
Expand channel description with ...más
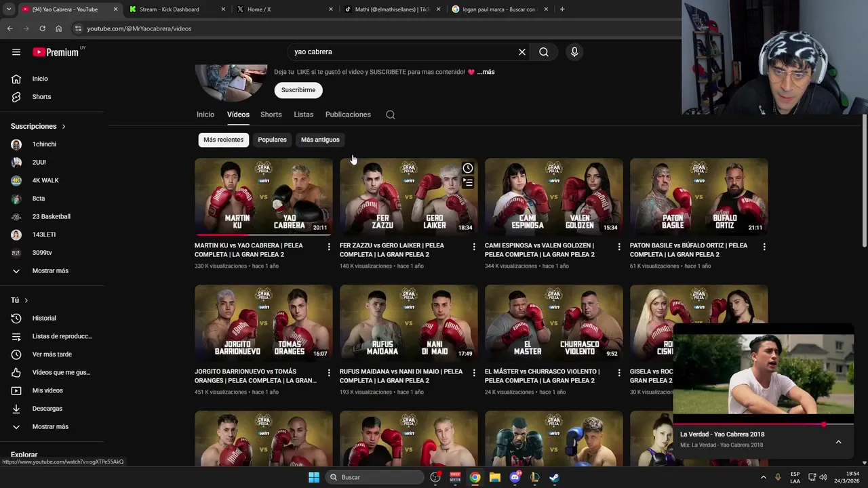click(x=486, y=72)
